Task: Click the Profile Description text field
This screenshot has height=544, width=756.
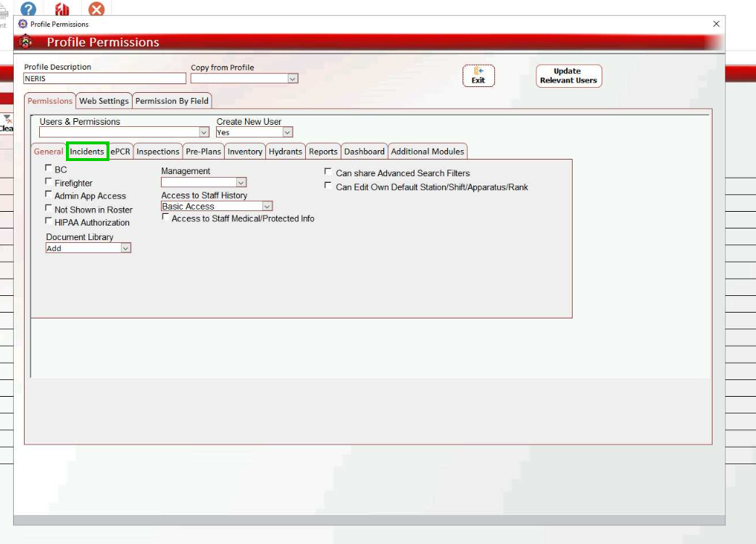Action: (x=104, y=78)
